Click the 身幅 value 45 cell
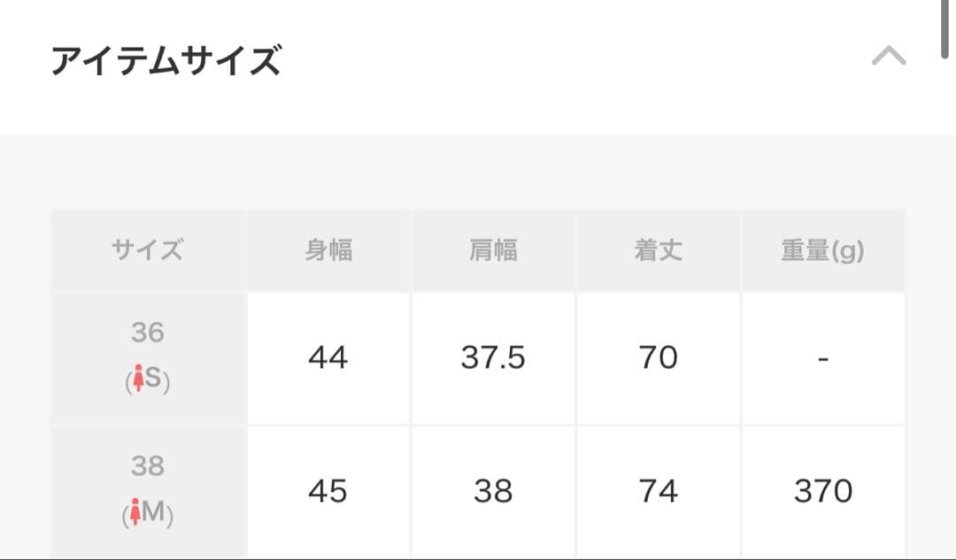The height and width of the screenshot is (560, 956). 328,491
